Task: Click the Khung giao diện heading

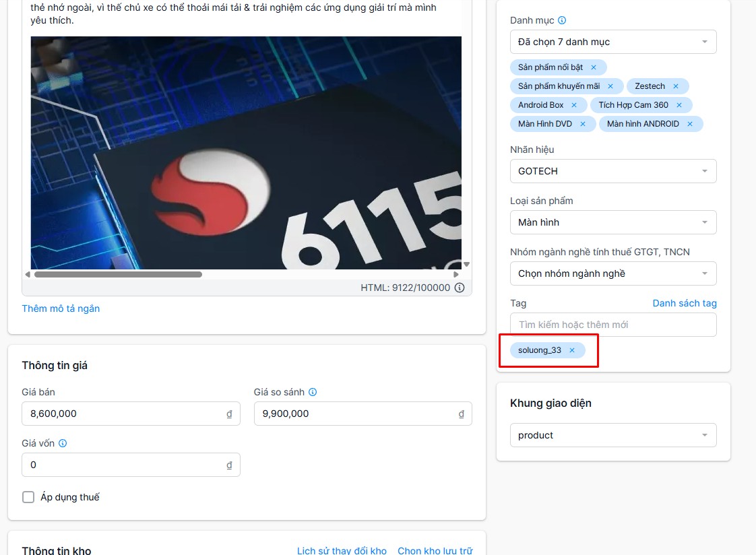Action: tap(550, 403)
